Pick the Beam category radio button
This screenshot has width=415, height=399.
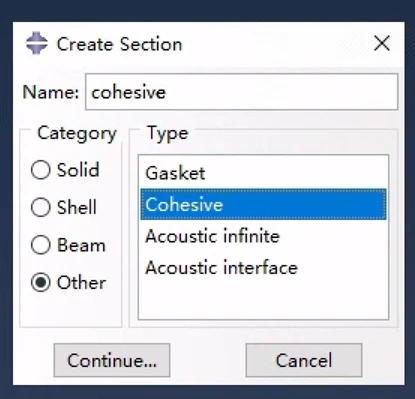[x=41, y=245]
